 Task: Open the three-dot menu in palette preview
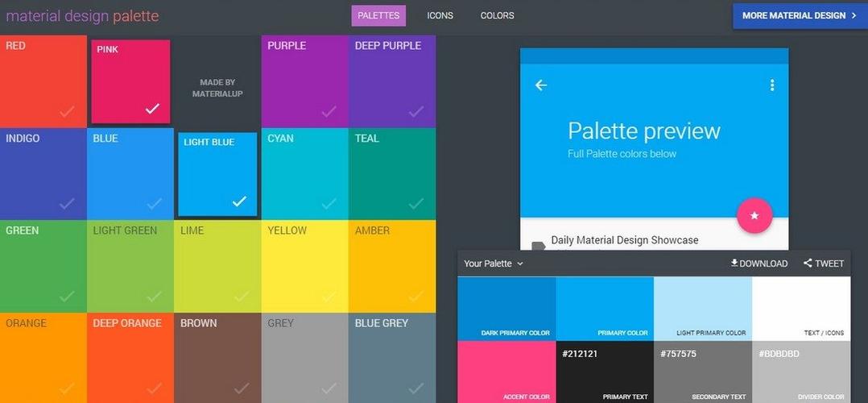[771, 85]
